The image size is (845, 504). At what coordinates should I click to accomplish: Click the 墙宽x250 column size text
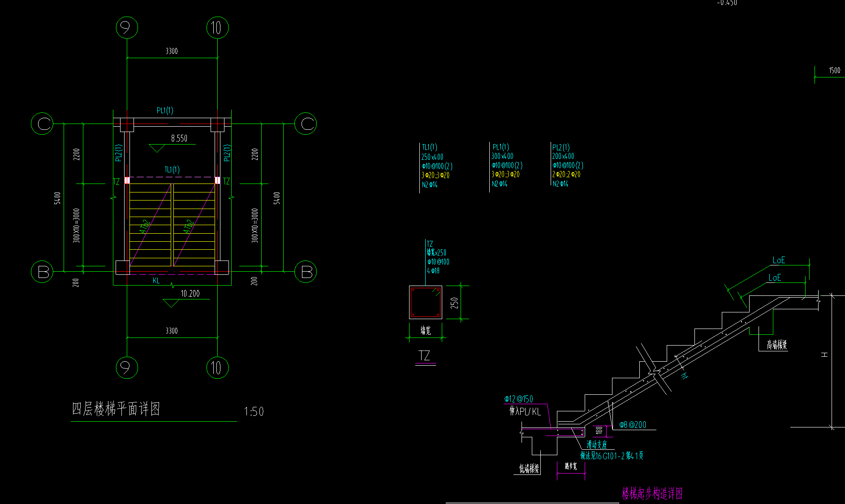[436, 253]
